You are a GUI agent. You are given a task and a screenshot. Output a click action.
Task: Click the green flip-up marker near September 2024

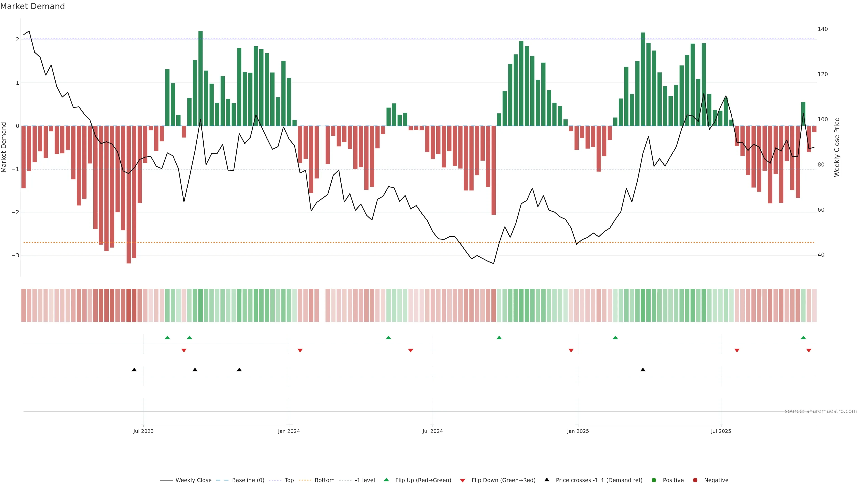[499, 338]
